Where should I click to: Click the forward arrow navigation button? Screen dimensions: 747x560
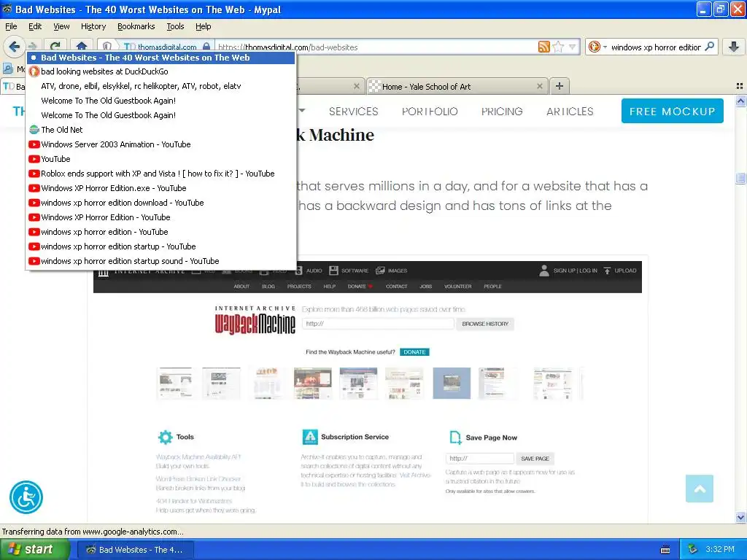(32, 47)
